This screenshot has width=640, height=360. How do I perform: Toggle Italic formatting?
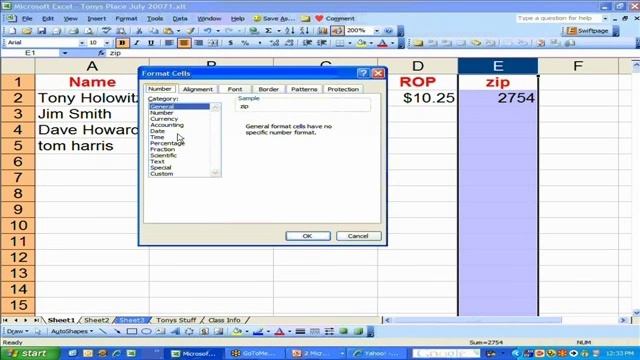coord(136,43)
